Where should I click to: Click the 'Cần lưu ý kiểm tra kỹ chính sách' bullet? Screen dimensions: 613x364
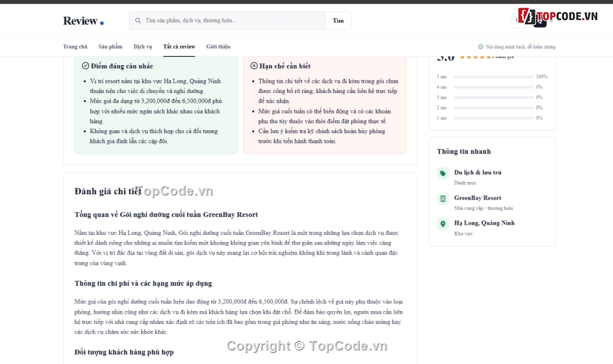[x=321, y=136]
